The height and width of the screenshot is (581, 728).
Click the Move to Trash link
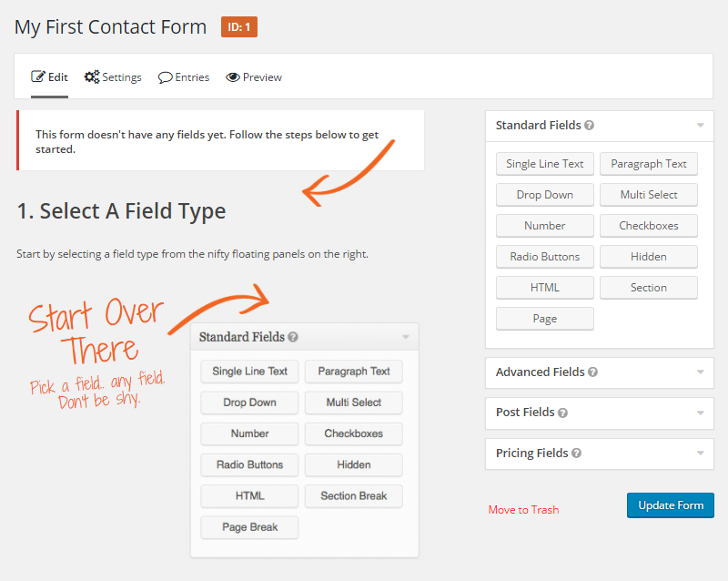point(523,510)
